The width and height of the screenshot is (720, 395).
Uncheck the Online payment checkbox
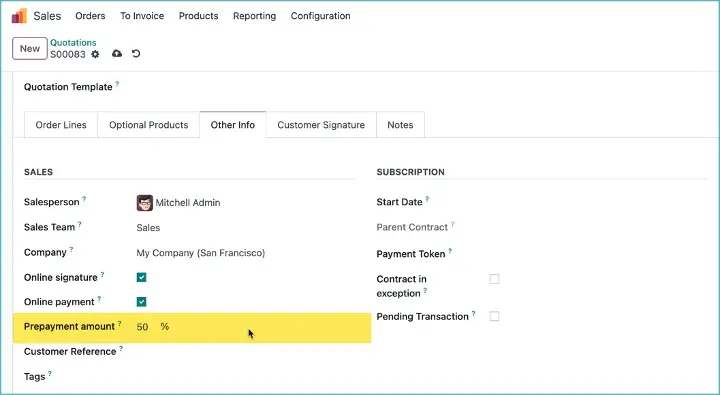click(x=141, y=302)
